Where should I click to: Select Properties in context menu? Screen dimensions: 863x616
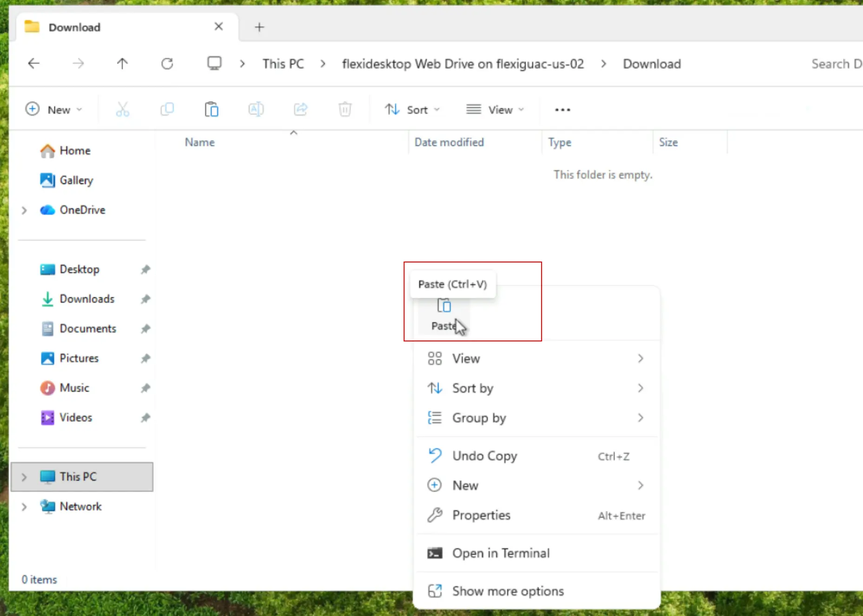(x=536, y=515)
